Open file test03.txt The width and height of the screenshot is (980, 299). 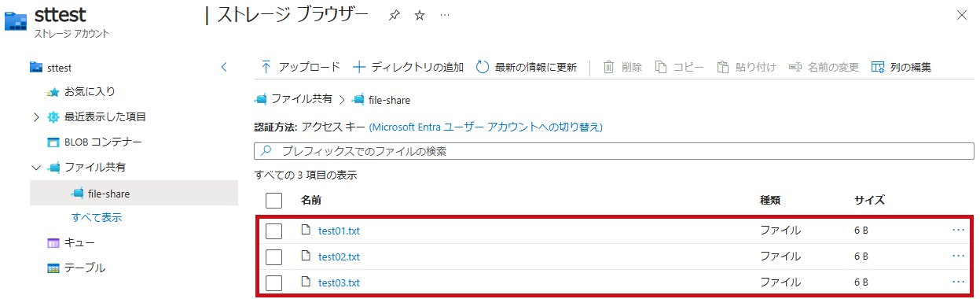coord(339,283)
